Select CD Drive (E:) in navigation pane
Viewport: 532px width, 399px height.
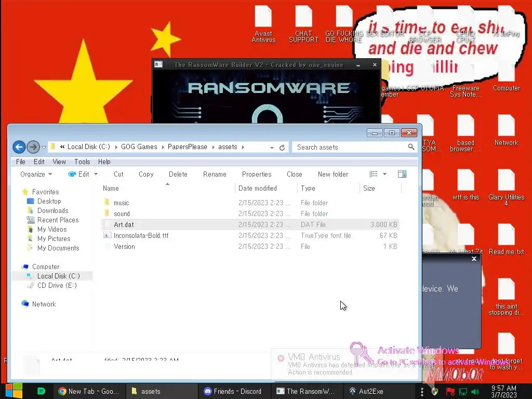pos(57,285)
